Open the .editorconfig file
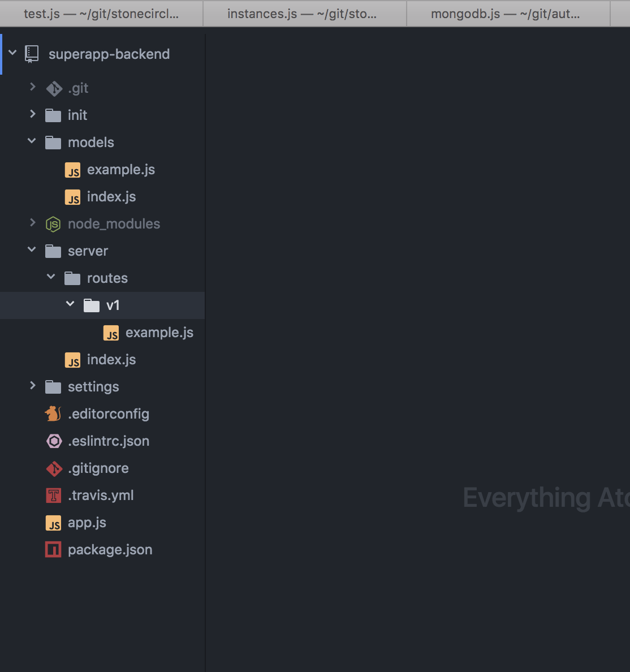This screenshot has width=630, height=672. coord(109,414)
